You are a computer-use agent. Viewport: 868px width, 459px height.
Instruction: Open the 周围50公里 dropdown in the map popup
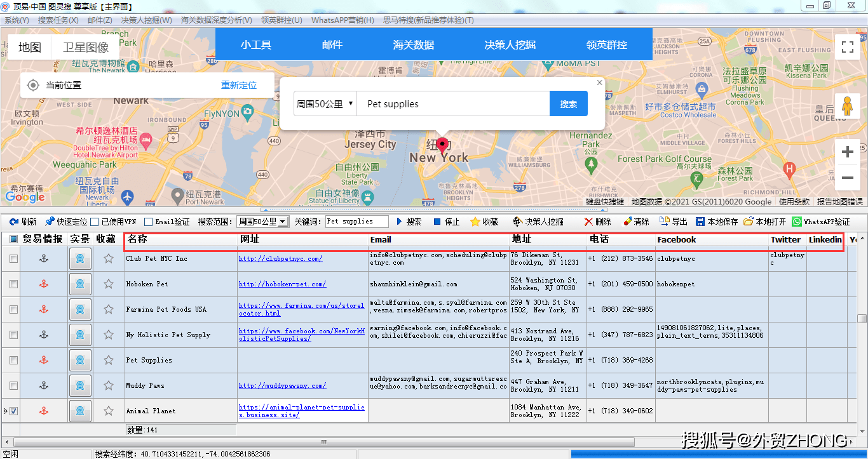pyautogui.click(x=325, y=103)
